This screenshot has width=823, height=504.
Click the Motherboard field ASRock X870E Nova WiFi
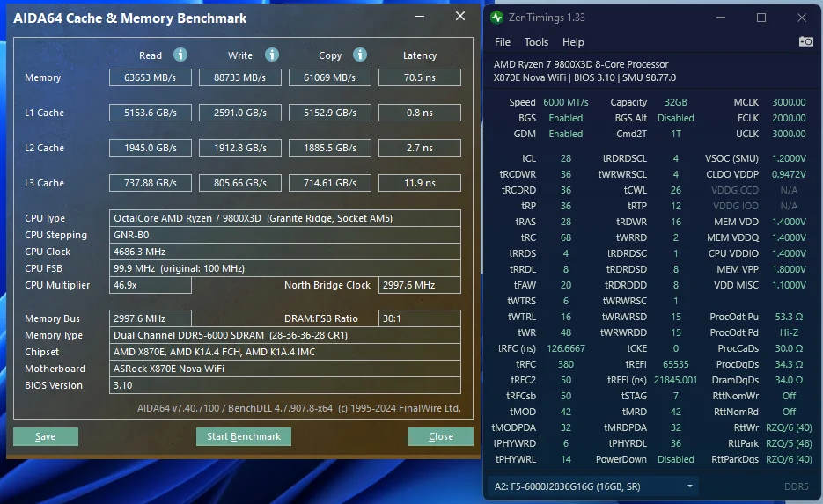point(285,369)
